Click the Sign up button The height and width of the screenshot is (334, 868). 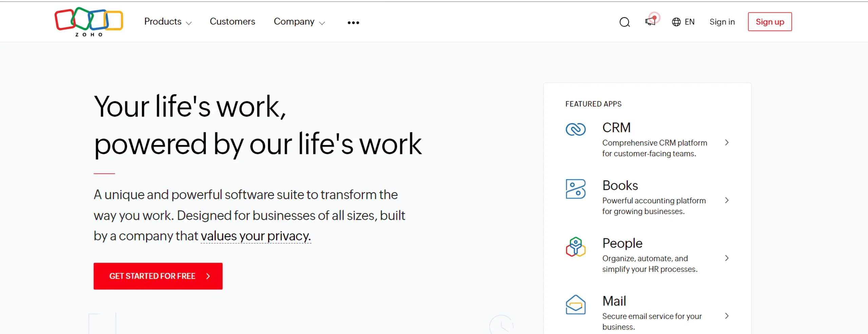pos(770,22)
